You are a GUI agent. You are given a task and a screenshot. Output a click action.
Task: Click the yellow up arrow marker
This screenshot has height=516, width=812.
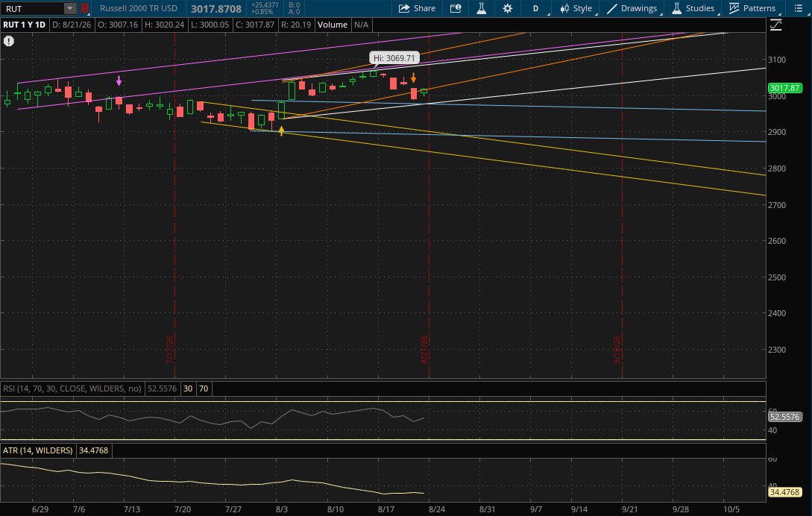coord(281,131)
